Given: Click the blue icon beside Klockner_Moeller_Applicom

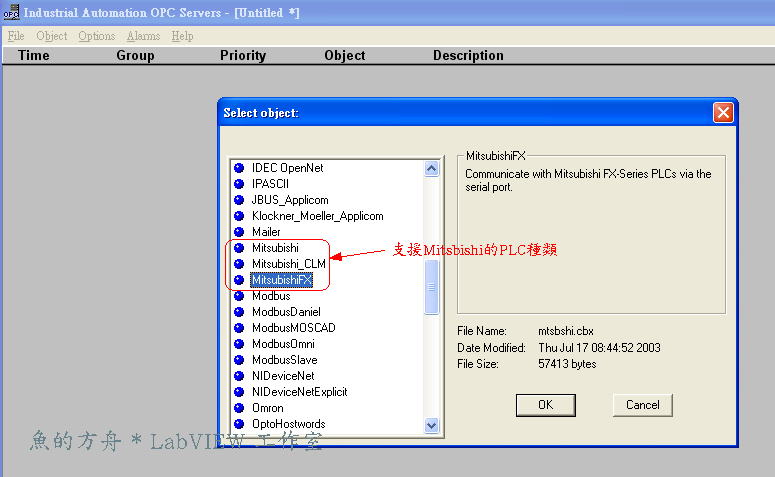Looking at the screenshot, I should 239,216.
